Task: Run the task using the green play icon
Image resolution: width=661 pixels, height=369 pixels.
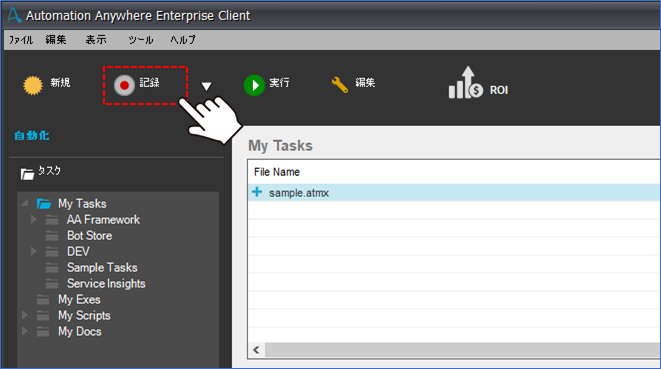Action: (x=254, y=85)
